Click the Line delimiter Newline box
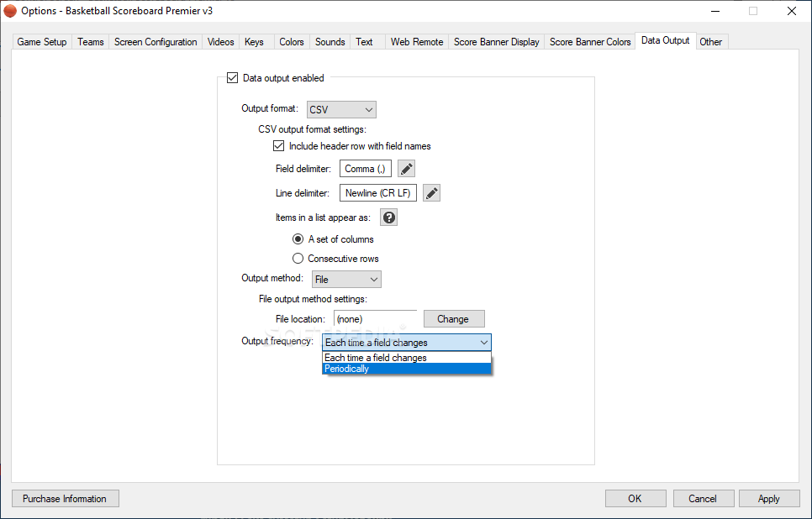Viewport: 812px width, 519px height. (378, 193)
